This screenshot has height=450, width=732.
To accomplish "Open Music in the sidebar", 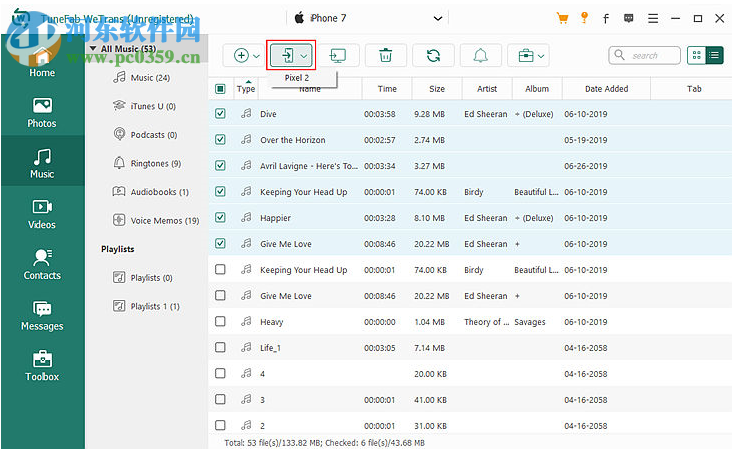I will tap(42, 161).
